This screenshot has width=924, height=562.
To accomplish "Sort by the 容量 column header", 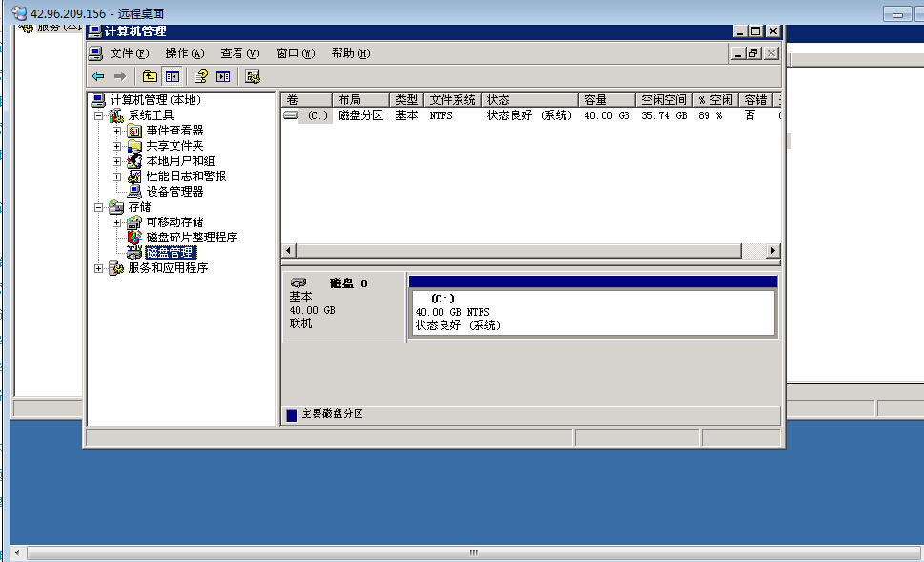I will 606,100.
